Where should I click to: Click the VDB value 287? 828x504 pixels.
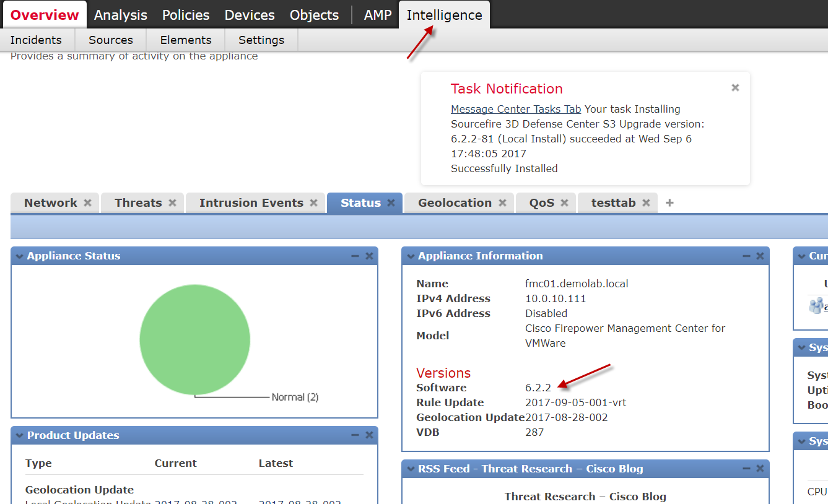coord(534,432)
